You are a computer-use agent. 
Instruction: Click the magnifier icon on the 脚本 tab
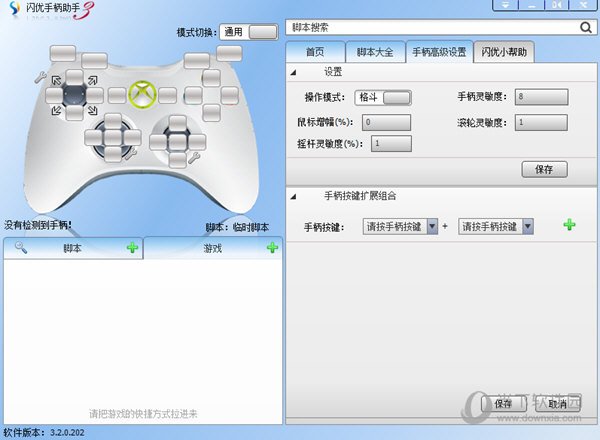click(21, 248)
